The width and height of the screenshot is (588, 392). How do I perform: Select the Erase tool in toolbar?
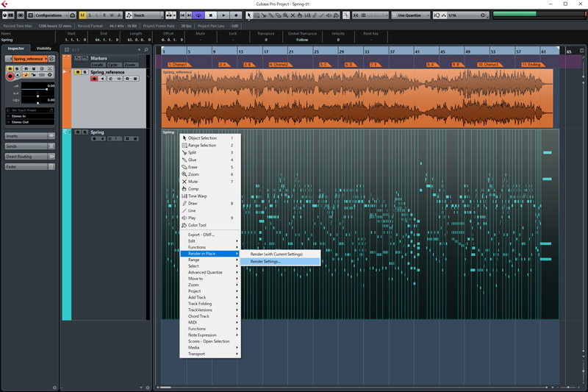click(279, 15)
